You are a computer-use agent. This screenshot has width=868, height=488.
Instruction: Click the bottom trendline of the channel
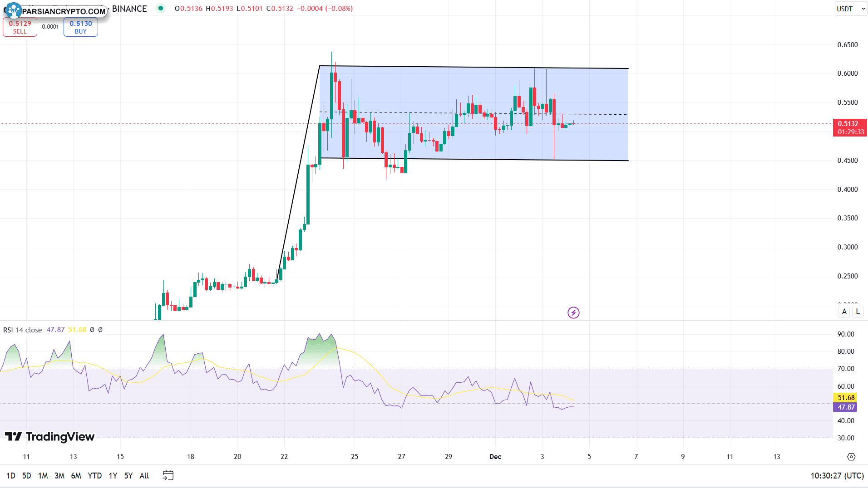coord(474,159)
